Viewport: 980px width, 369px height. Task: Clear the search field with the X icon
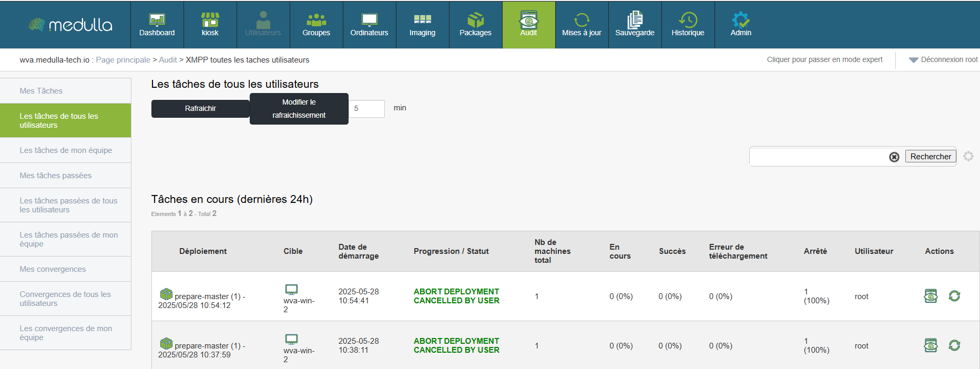(894, 157)
